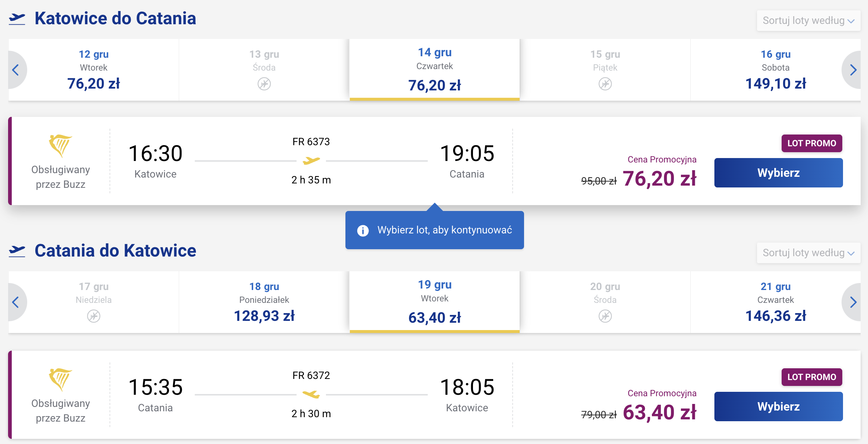
Task: Click the no-flight icon under 15 gru
Action: point(605,84)
